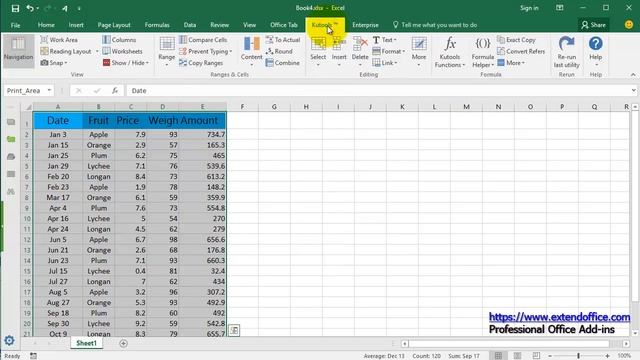640x360 pixels.
Task: Expand the Reading Layout dropdown arrow
Action: [97, 51]
